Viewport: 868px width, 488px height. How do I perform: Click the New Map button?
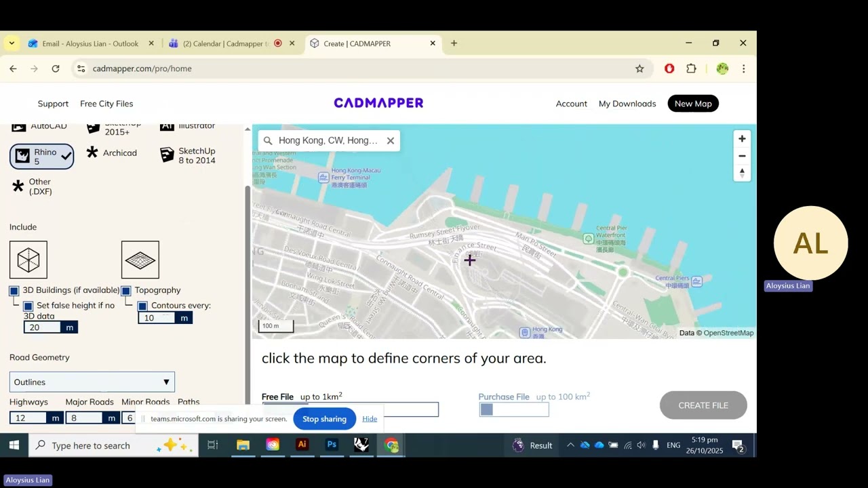pyautogui.click(x=693, y=104)
